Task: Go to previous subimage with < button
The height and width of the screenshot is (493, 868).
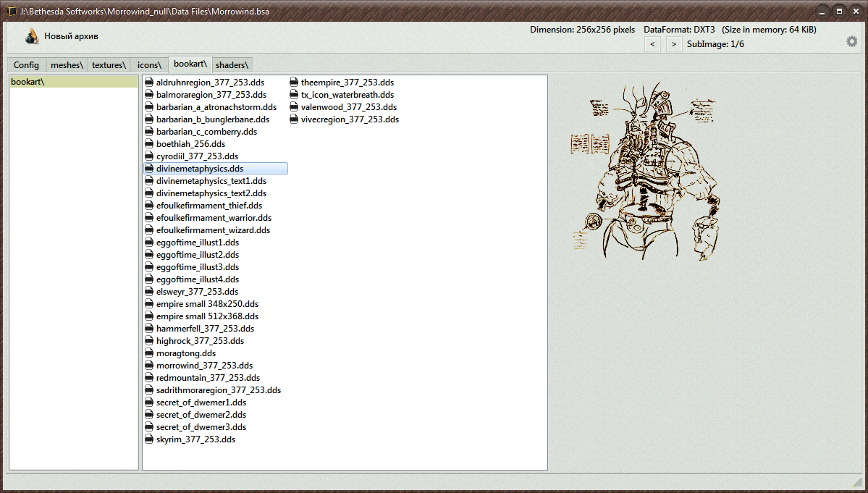Action: click(653, 44)
